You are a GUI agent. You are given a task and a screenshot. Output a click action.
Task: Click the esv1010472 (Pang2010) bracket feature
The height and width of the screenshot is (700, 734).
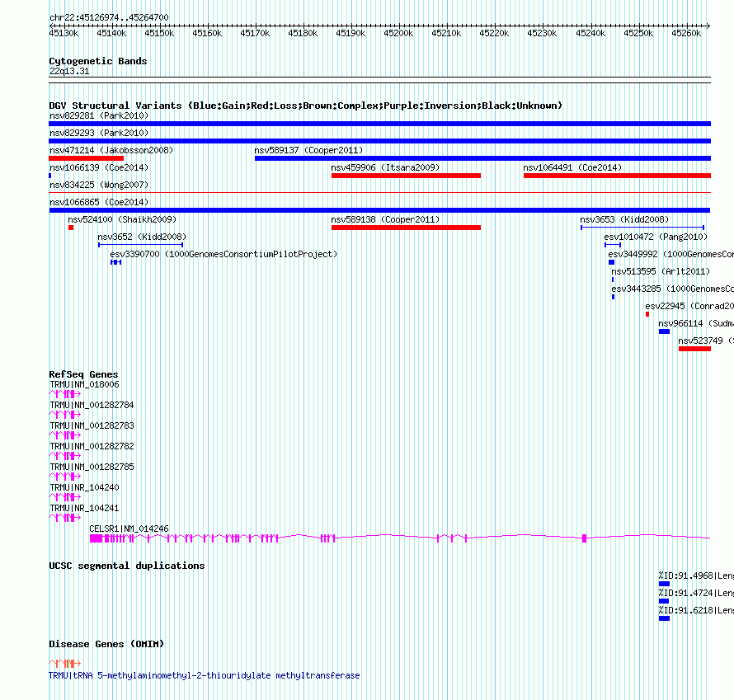(613, 245)
